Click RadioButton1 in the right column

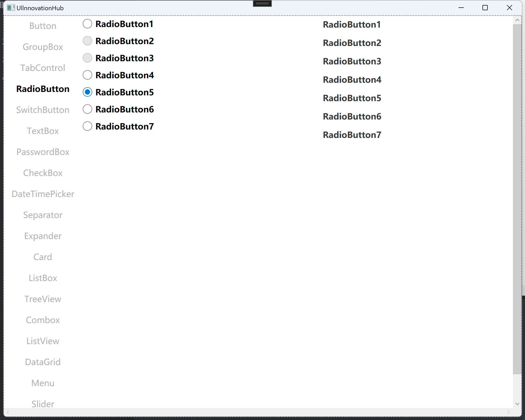coord(352,25)
